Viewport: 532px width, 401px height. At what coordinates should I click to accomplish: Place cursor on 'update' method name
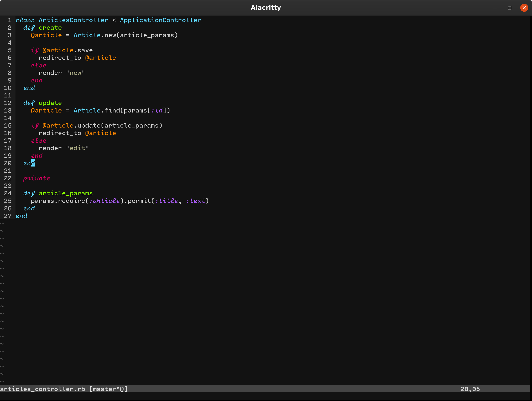pos(50,103)
